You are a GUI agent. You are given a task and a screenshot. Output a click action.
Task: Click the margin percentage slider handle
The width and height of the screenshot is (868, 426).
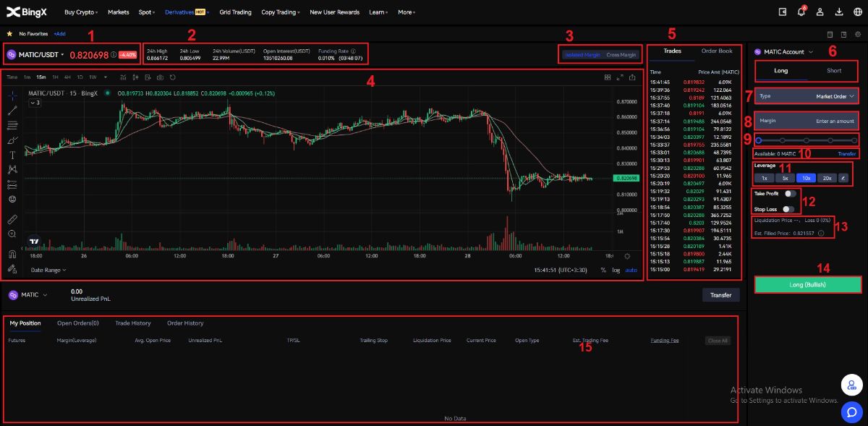[x=758, y=140]
